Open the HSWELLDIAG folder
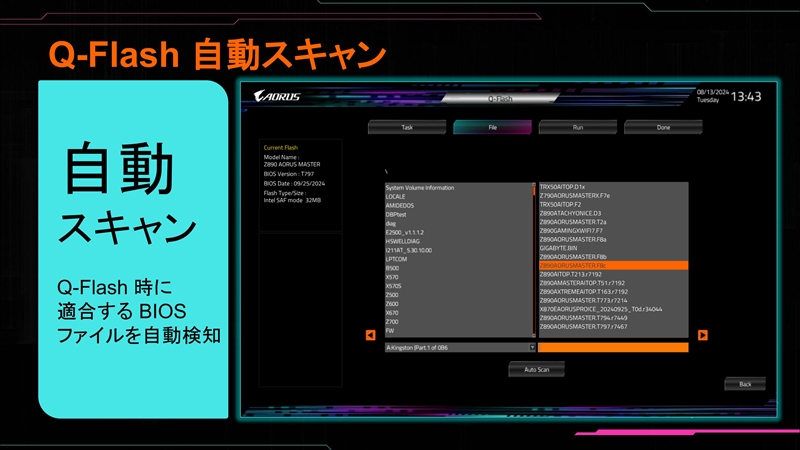 click(x=403, y=241)
